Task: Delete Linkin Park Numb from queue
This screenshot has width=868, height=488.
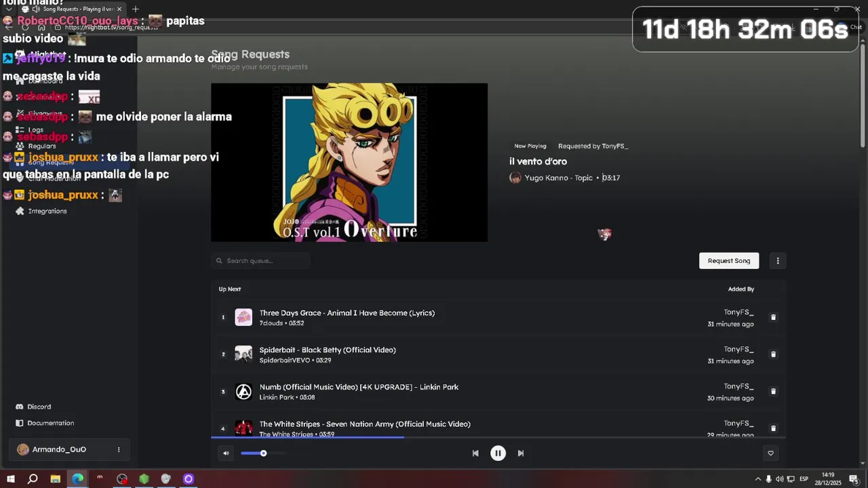Action: (773, 392)
